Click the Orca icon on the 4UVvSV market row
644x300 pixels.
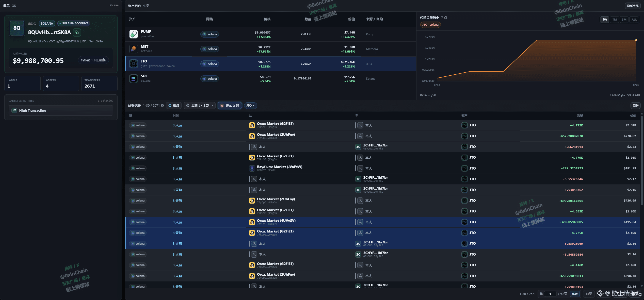point(252,222)
